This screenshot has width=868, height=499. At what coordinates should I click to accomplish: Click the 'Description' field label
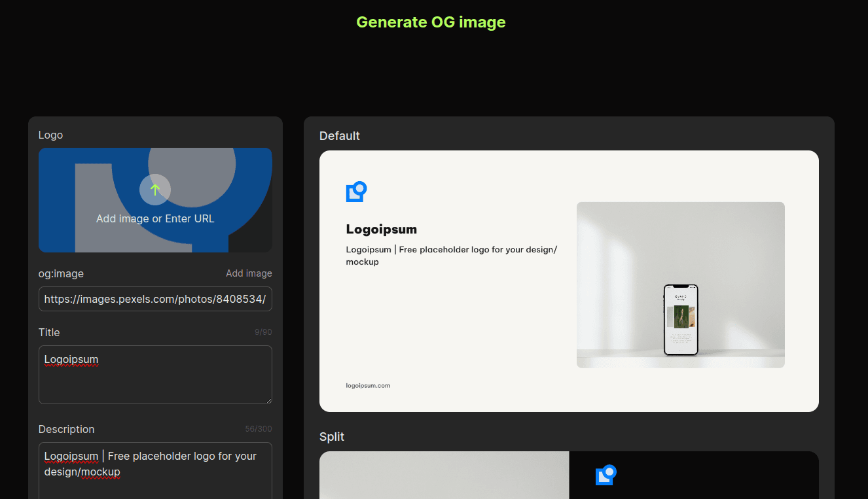(x=67, y=429)
